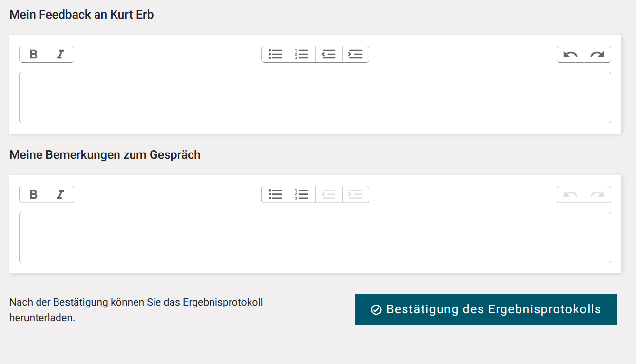
Task: Toggle bold in Bemerkungen zum Gespräch editor
Action: (x=34, y=194)
